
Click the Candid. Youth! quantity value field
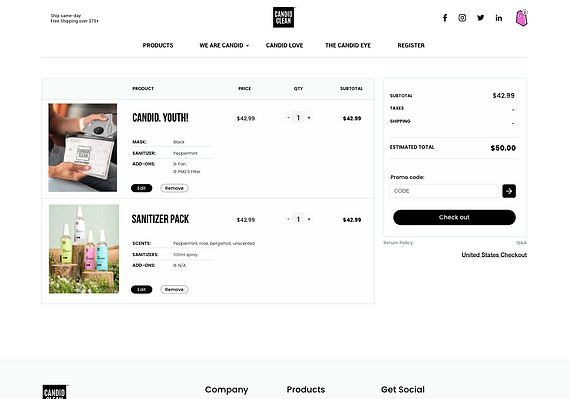[x=298, y=118]
